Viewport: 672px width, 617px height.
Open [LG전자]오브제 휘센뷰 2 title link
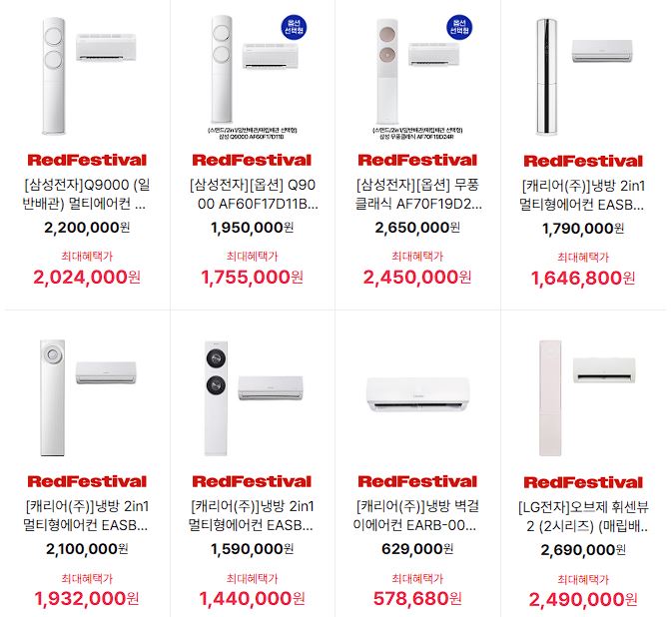tap(583, 516)
